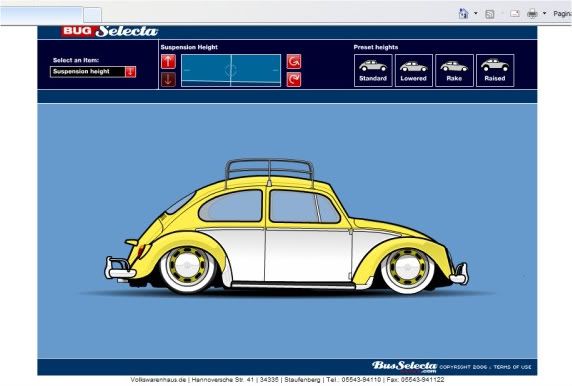572x386 pixels.
Task: Lower suspension with the dark down arrow
Action: tap(168, 79)
